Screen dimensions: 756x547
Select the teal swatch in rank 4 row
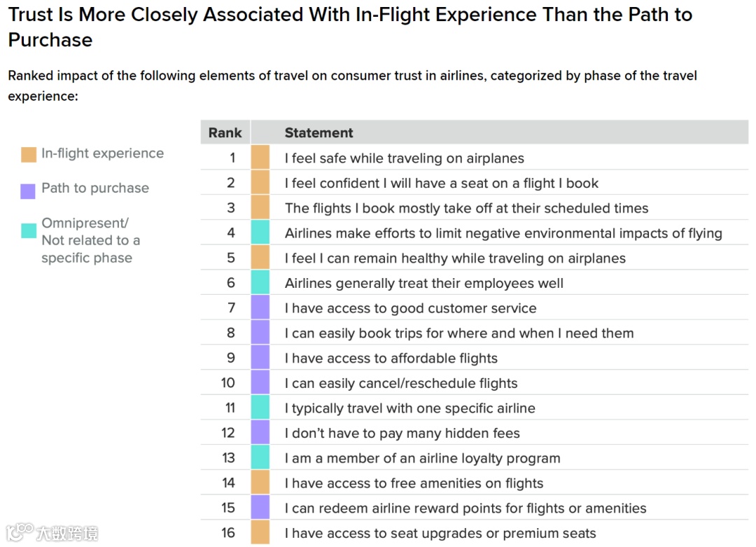point(260,233)
